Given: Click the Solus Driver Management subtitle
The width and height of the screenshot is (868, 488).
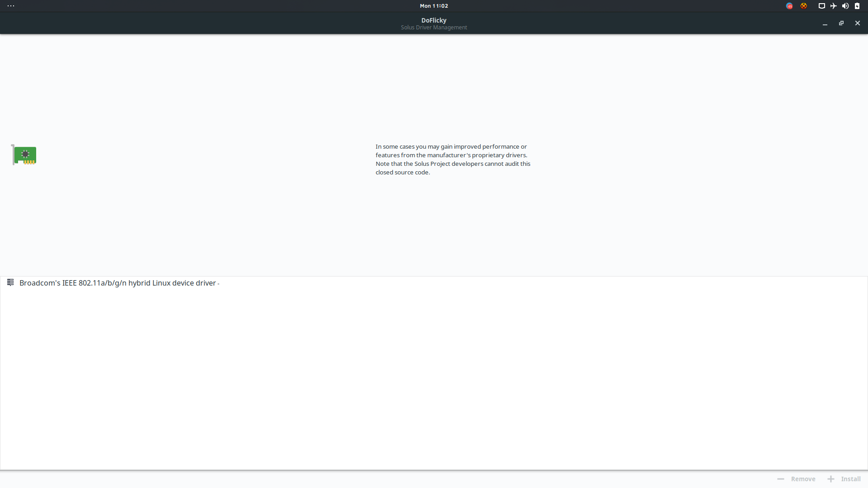Looking at the screenshot, I should 434,28.
